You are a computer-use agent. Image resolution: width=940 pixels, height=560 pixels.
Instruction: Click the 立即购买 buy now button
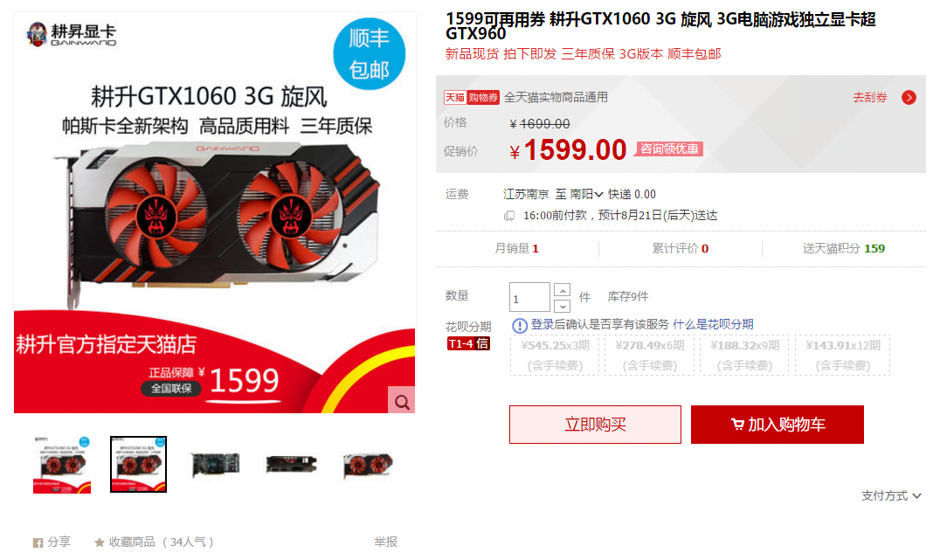click(595, 425)
